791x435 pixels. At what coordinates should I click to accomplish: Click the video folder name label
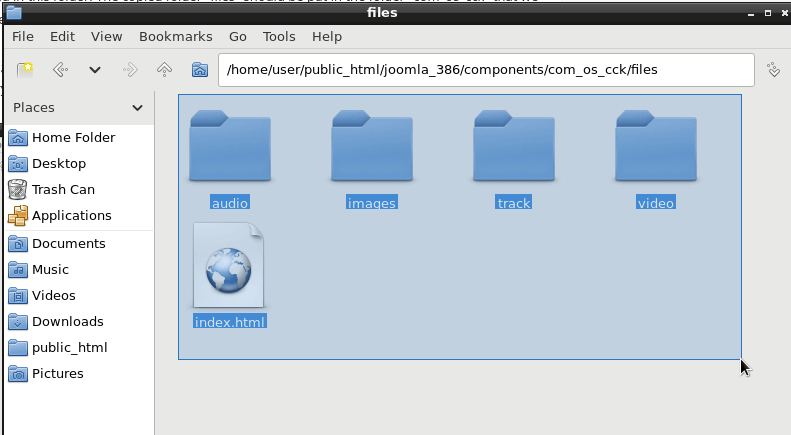[656, 202]
